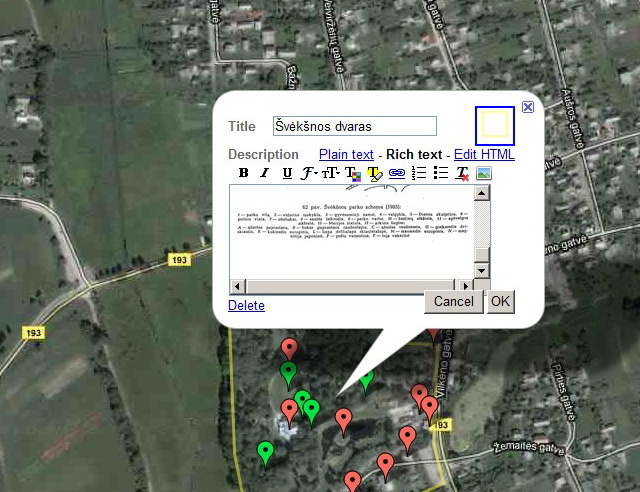Screen dimensions: 640x492
Task: Toggle italic formatting in description toolbar
Action: [264, 173]
